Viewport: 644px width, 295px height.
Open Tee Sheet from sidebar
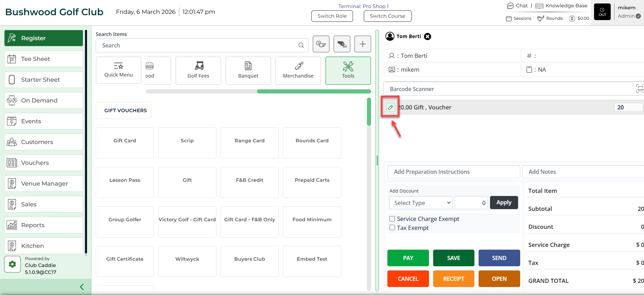(x=44, y=59)
